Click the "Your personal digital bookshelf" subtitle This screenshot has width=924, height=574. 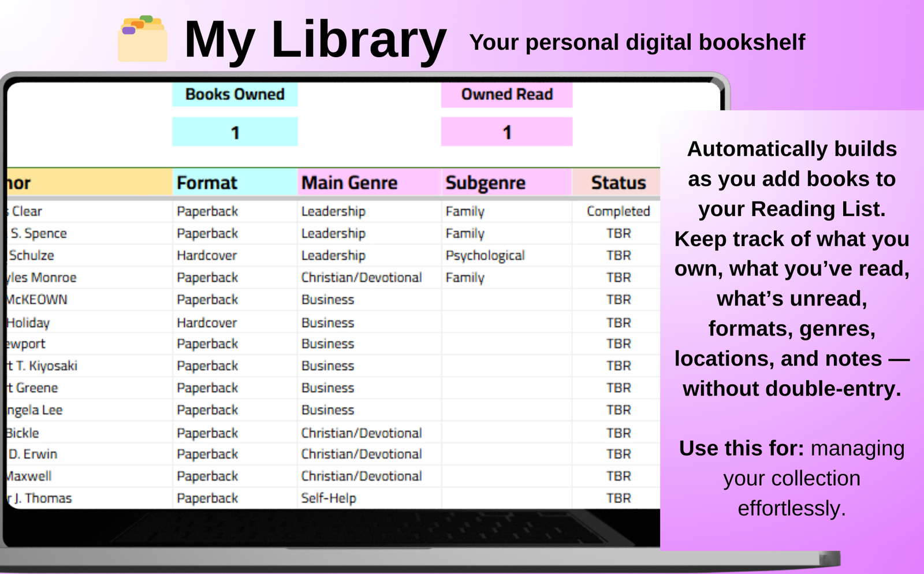637,42
